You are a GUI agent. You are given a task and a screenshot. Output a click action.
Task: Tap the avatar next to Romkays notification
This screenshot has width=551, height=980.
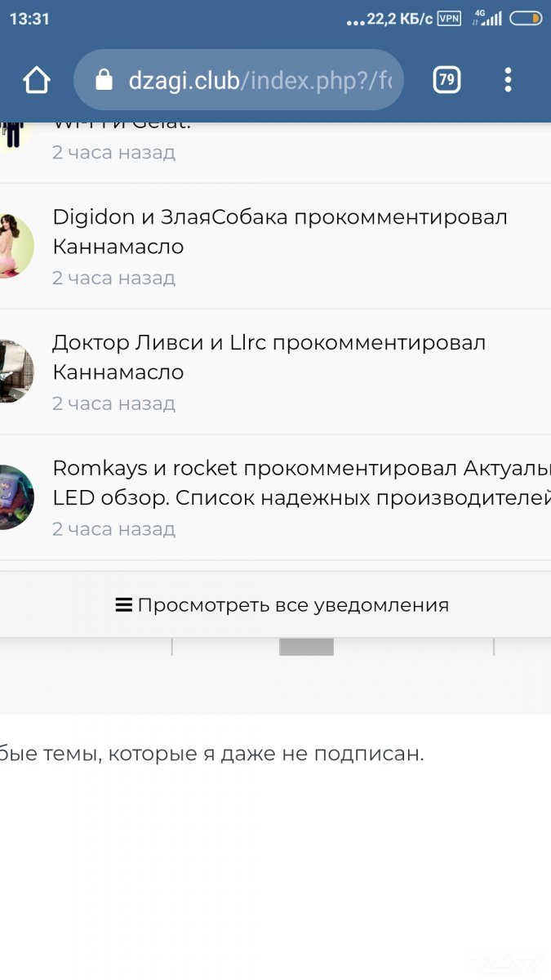15,497
